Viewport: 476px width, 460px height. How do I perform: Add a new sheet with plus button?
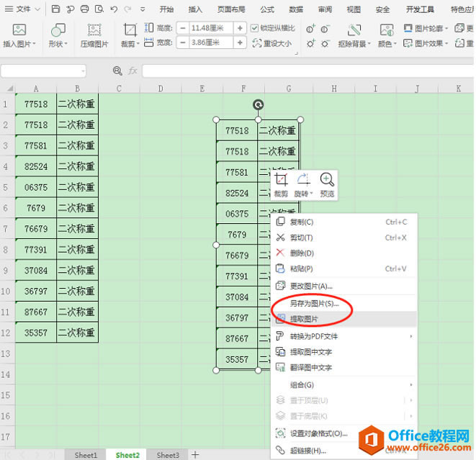click(195, 454)
